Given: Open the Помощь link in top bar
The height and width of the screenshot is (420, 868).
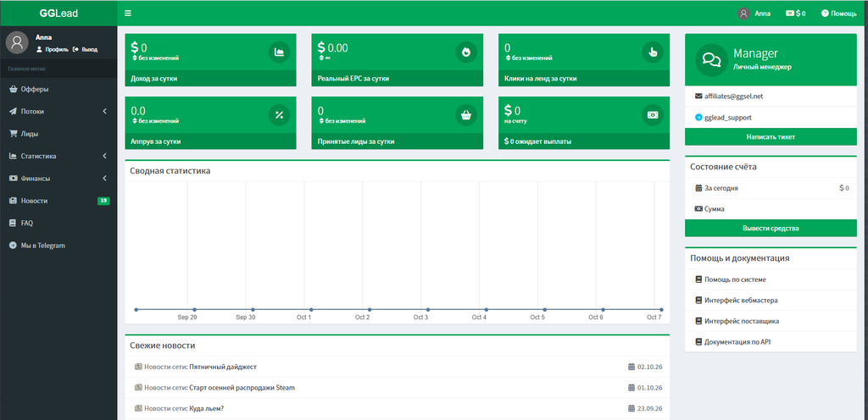Looking at the screenshot, I should pyautogui.click(x=839, y=14).
